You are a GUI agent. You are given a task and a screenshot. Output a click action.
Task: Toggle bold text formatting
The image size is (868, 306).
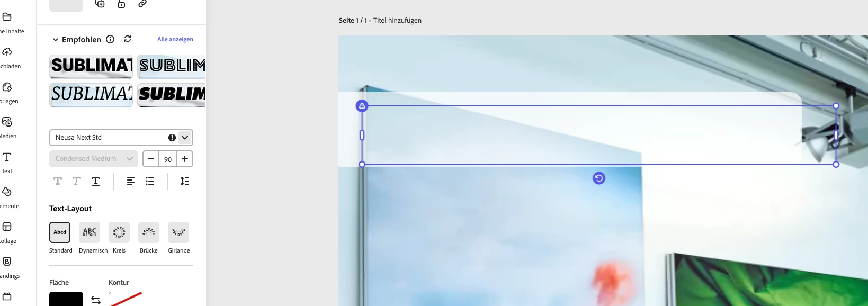click(x=58, y=181)
